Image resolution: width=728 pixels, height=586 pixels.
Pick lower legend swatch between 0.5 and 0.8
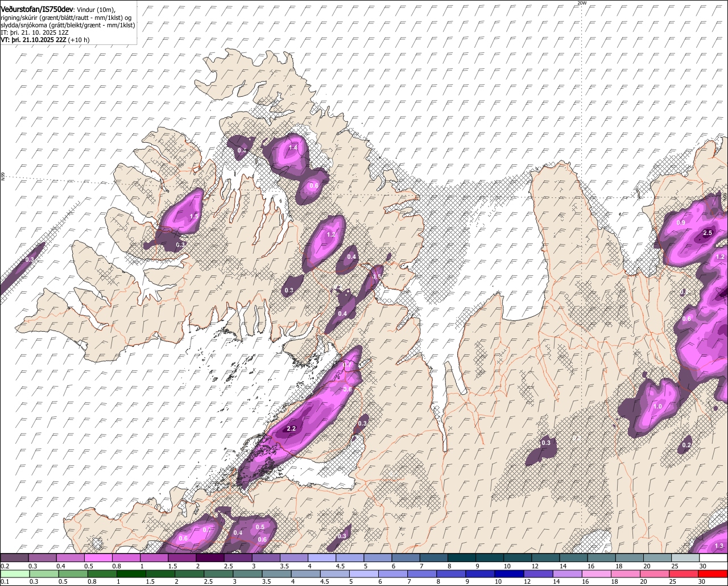[x=73, y=573]
